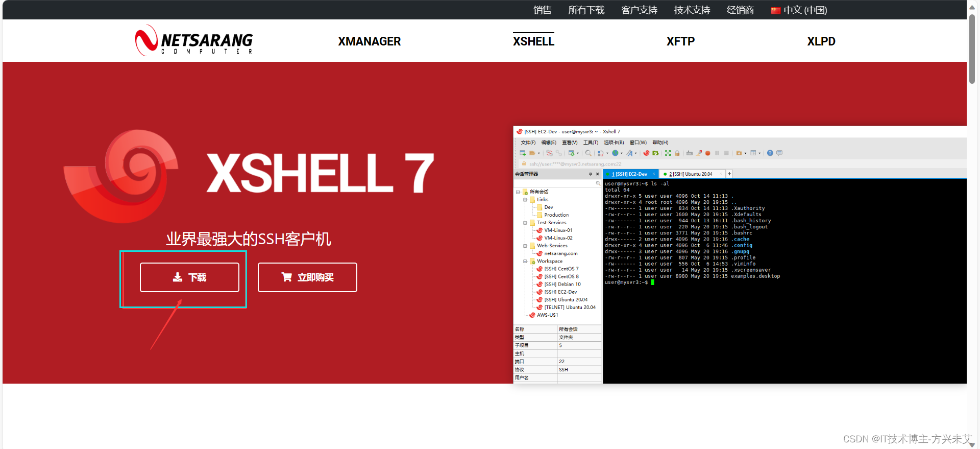980x449 pixels.
Task: Click the pin icon on the session manager panel
Action: (x=591, y=174)
